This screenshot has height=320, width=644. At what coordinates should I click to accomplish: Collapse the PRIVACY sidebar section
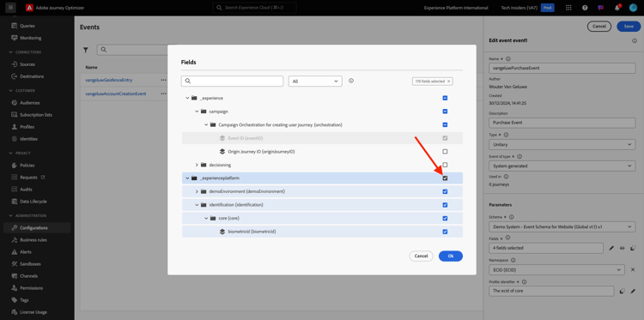[x=10, y=153]
